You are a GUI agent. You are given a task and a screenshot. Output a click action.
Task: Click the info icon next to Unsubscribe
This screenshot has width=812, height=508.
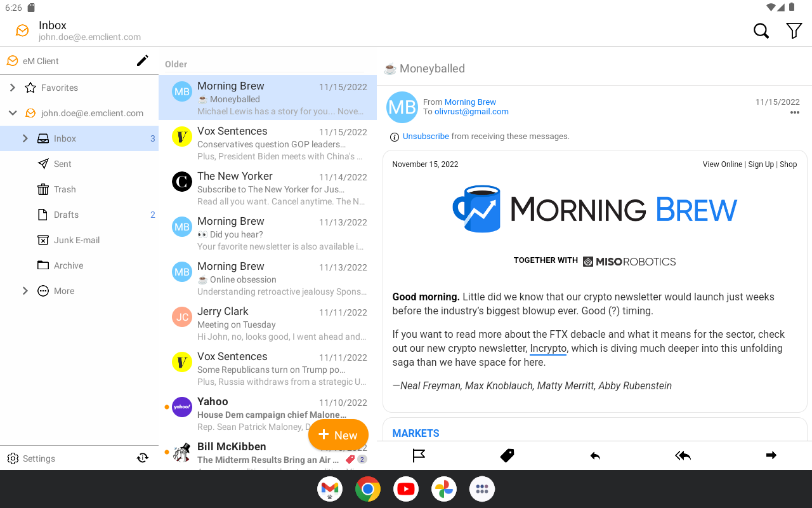(x=395, y=137)
